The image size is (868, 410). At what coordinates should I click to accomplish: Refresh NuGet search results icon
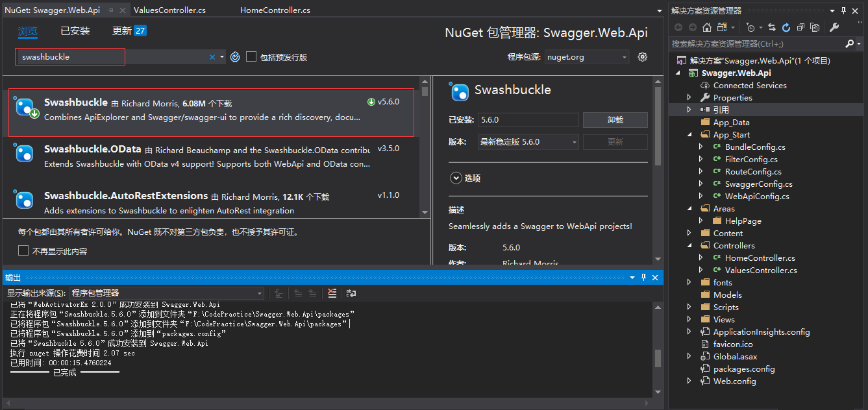pyautogui.click(x=235, y=57)
